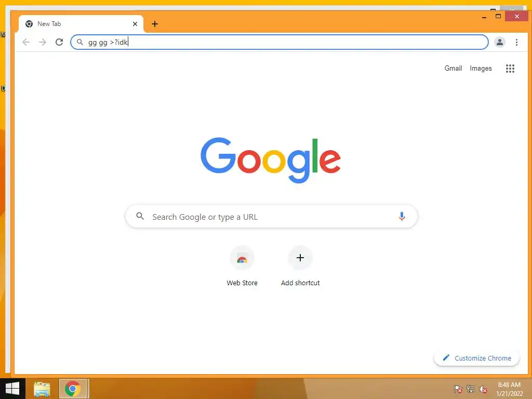Click the Chrome taskbar icon
The image size is (532, 399).
pos(74,389)
